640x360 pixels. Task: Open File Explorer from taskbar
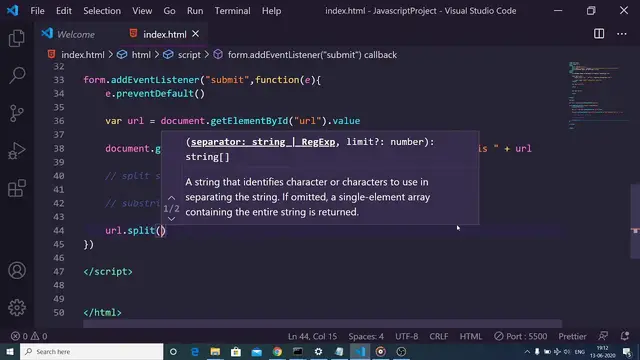click(x=215, y=351)
